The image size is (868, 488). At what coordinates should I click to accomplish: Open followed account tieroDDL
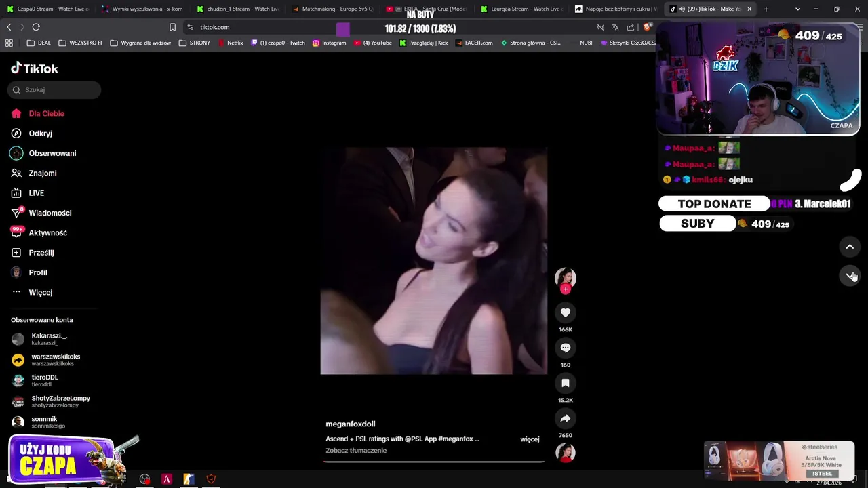click(44, 381)
